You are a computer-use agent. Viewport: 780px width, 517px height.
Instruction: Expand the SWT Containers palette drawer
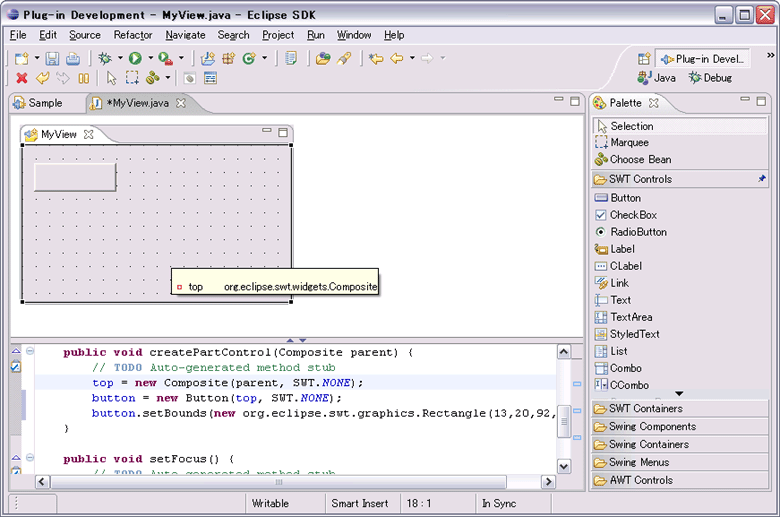pos(680,409)
